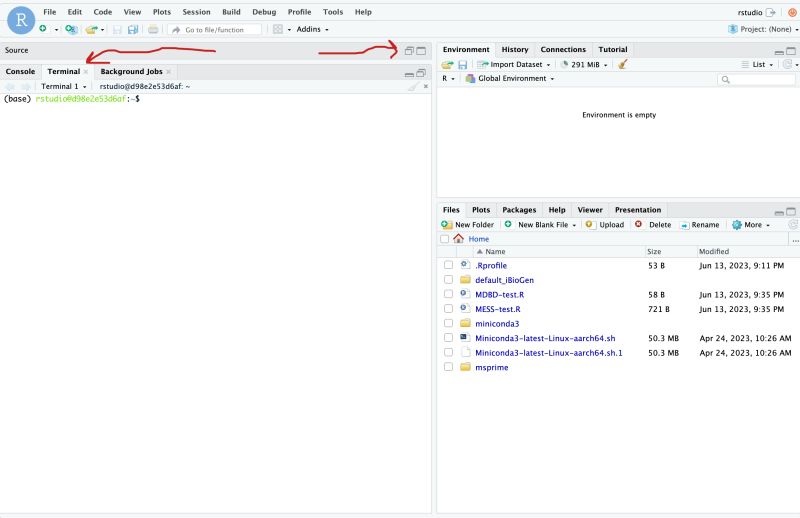Open the Global Environment dropdown
The image size is (800, 518).
[x=510, y=78]
